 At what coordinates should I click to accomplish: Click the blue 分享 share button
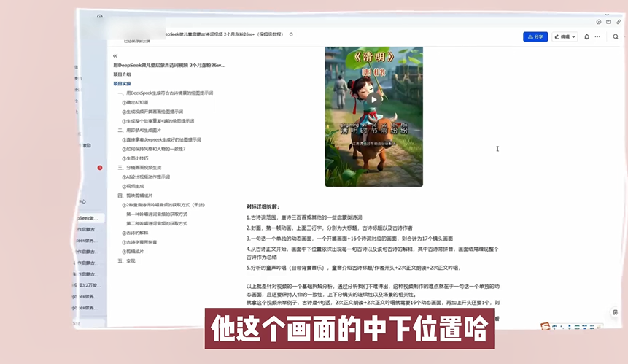[535, 36]
